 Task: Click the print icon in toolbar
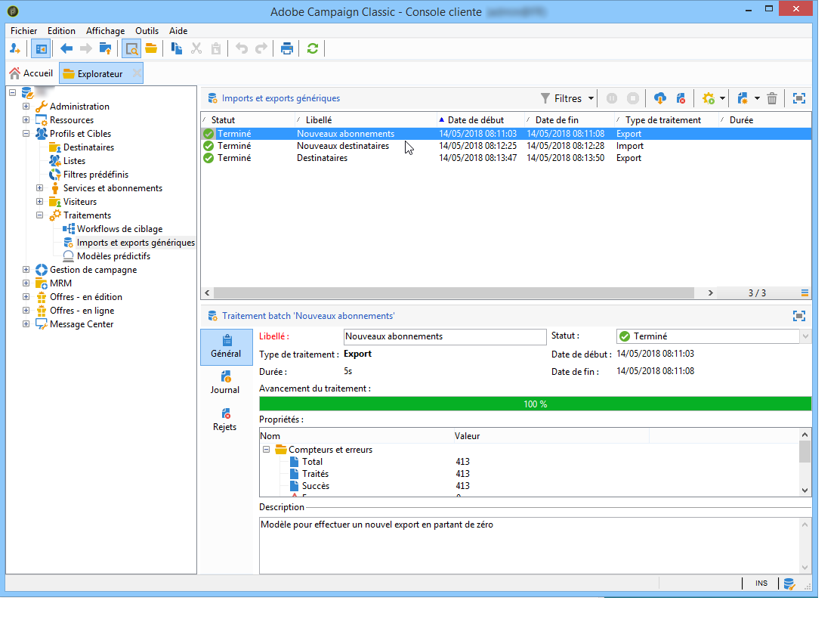(x=287, y=49)
